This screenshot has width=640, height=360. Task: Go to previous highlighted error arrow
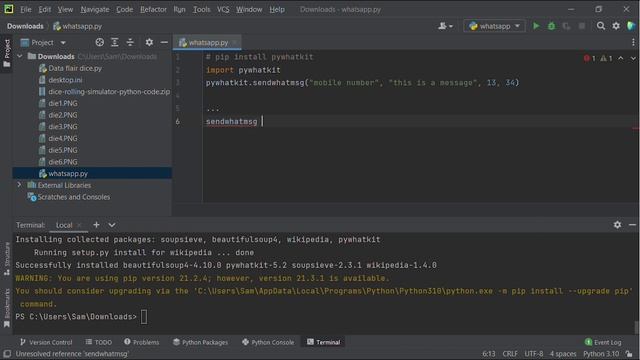(x=620, y=58)
